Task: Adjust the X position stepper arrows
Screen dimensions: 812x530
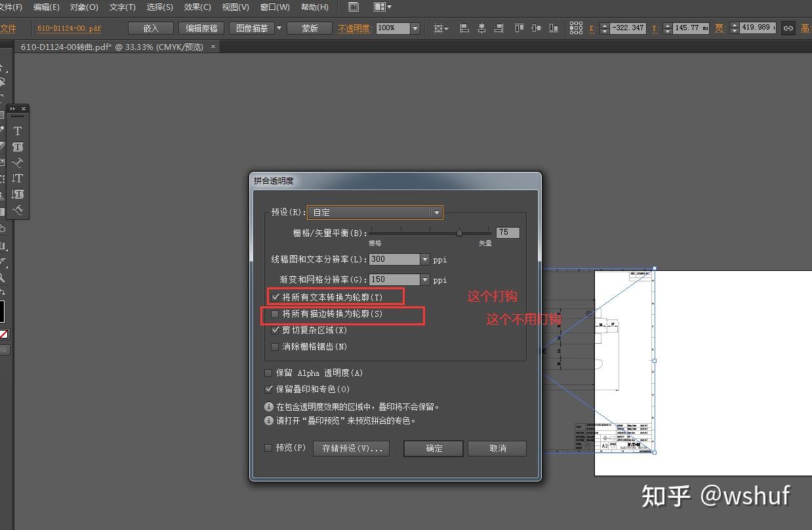Action: tap(605, 28)
